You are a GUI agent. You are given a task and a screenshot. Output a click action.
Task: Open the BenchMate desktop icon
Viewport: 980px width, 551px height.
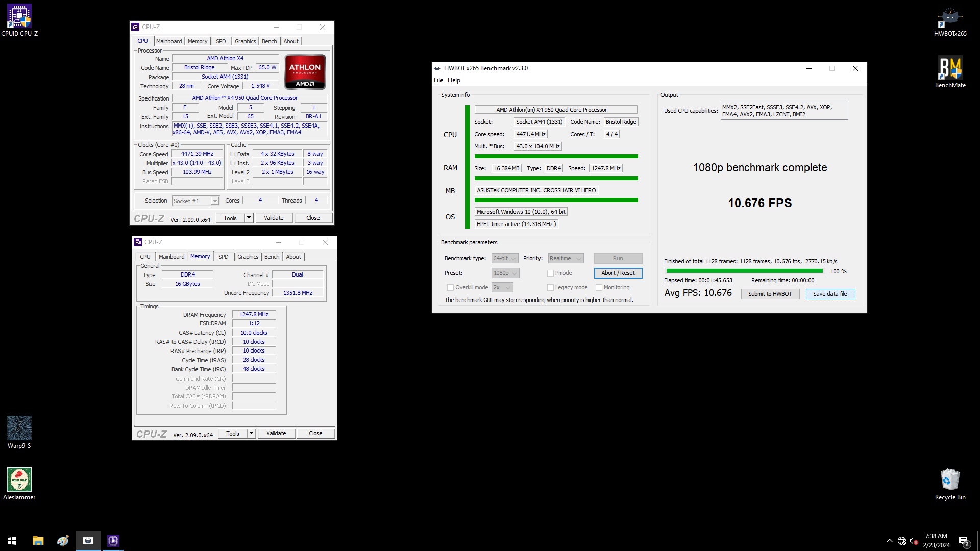950,72
